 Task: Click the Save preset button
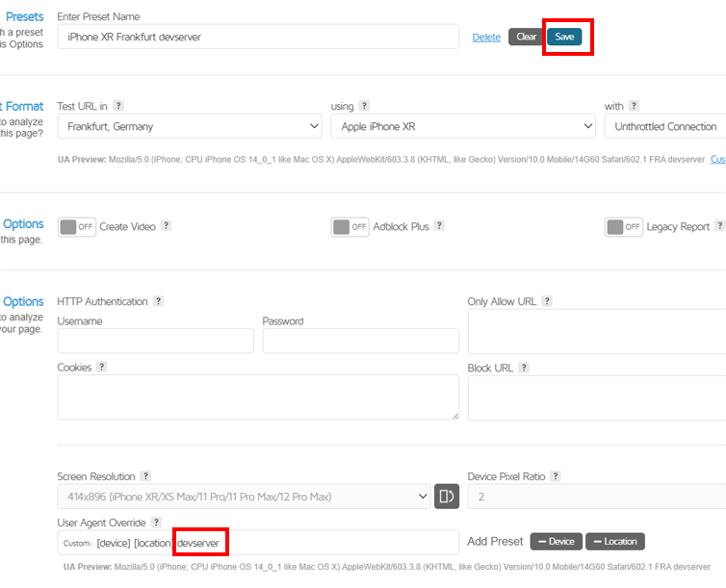tap(564, 37)
